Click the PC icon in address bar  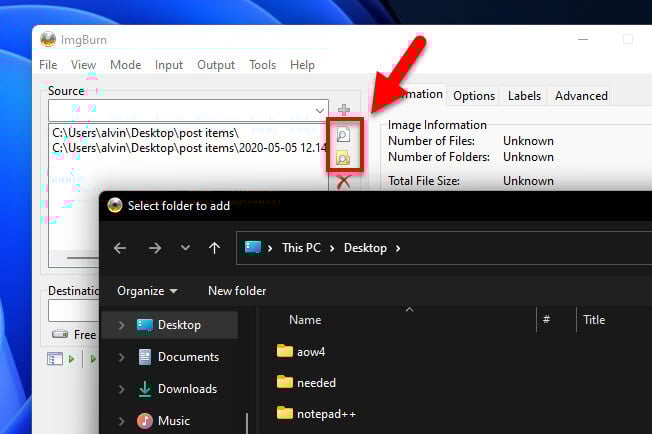[253, 247]
